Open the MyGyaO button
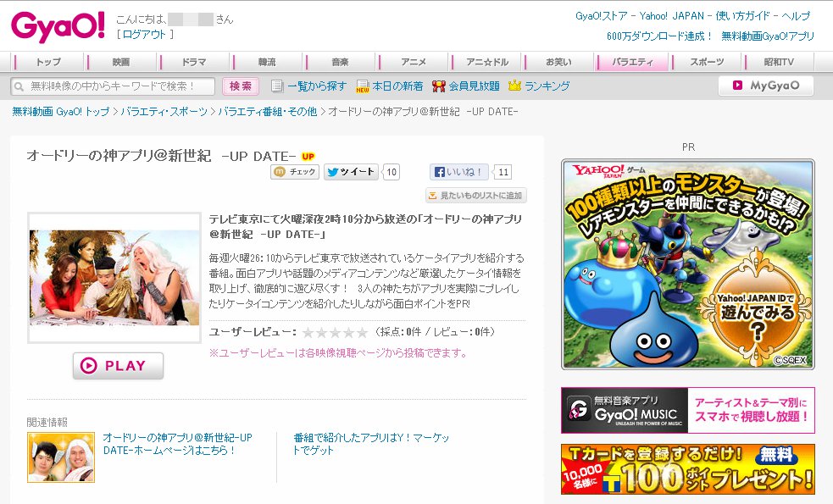This screenshot has width=833, height=504. [765, 86]
